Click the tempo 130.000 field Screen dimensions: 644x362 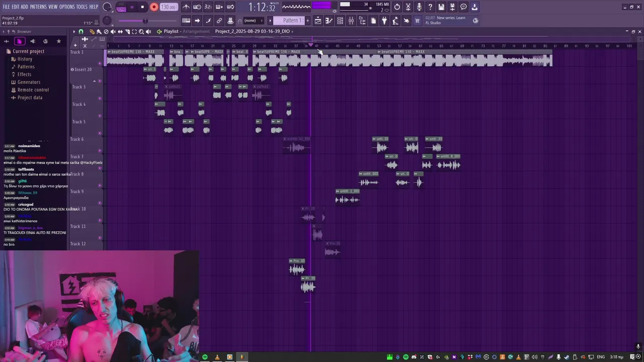pyautogui.click(x=169, y=7)
